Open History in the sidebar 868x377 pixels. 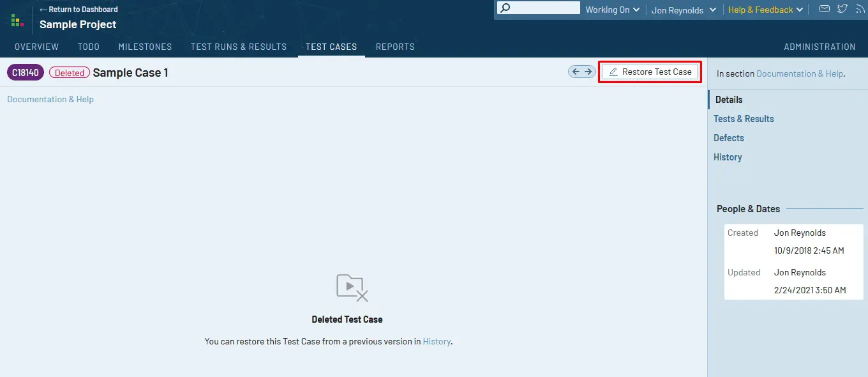(x=728, y=157)
